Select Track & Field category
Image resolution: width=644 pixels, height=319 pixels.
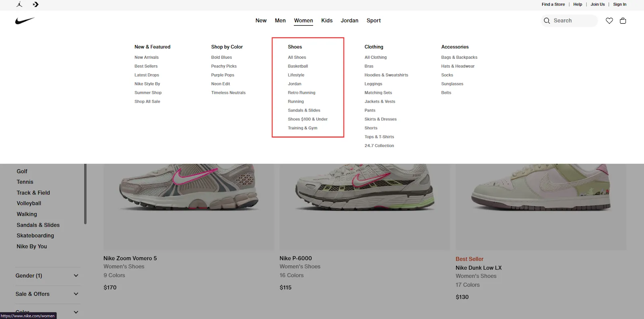point(33,193)
